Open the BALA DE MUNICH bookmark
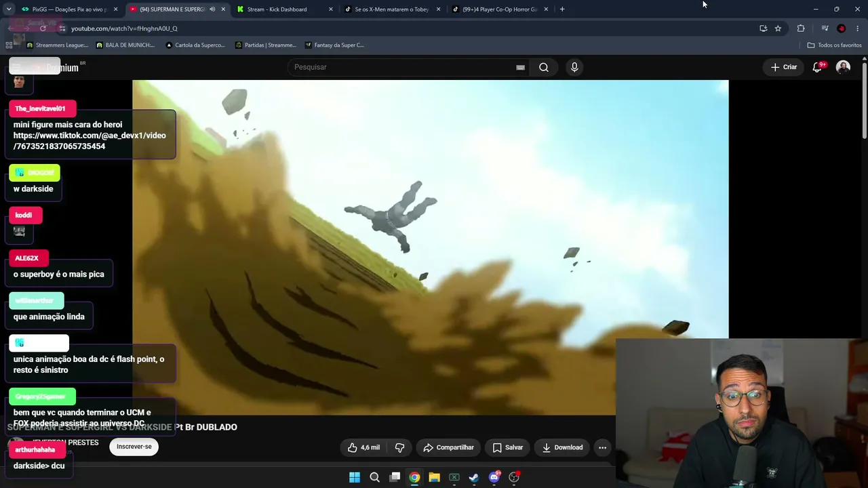 pos(125,45)
